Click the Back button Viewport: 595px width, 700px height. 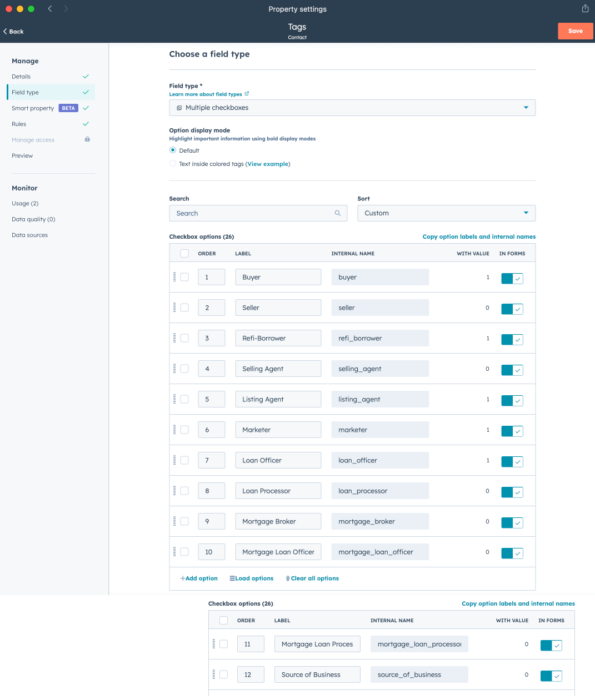[x=13, y=32]
